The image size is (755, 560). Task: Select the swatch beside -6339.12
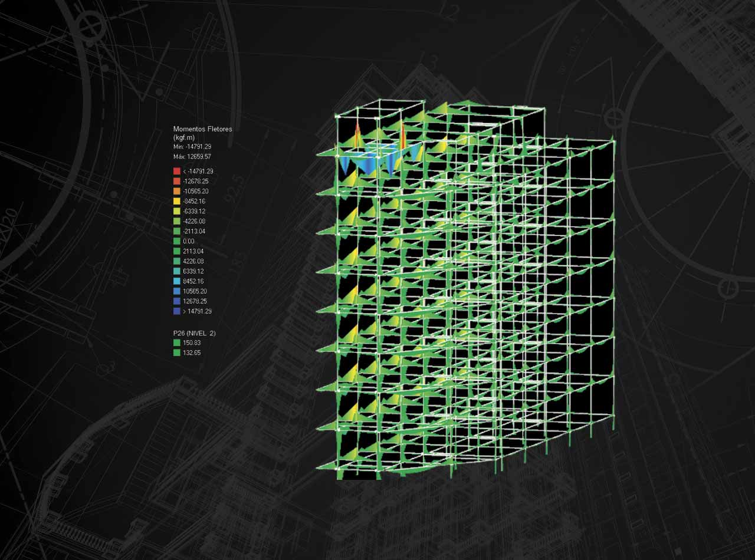click(x=176, y=211)
